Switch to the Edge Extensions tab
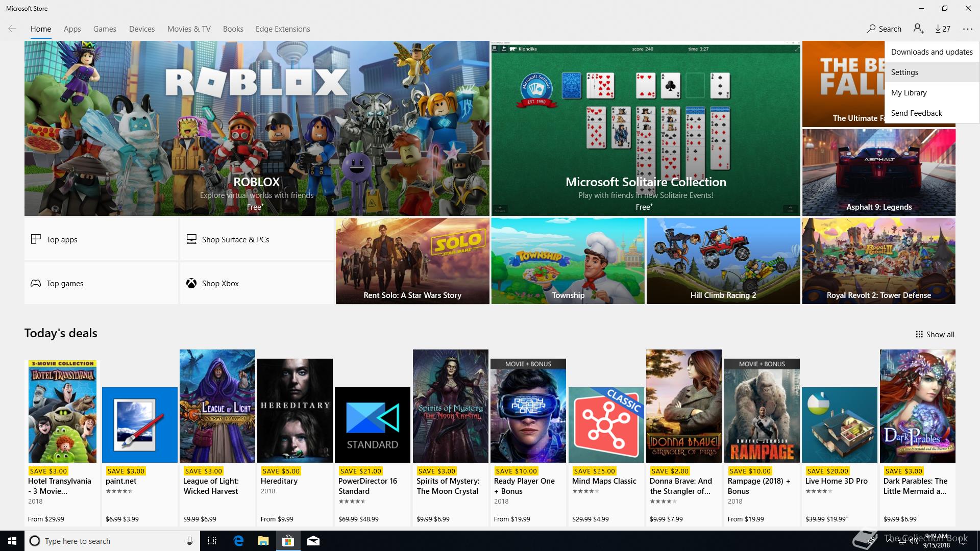Screen dimensions: 980x551 click(x=283, y=29)
